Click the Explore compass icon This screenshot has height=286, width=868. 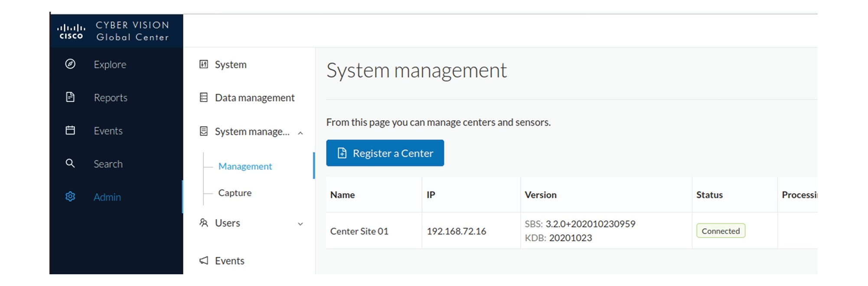tap(70, 64)
